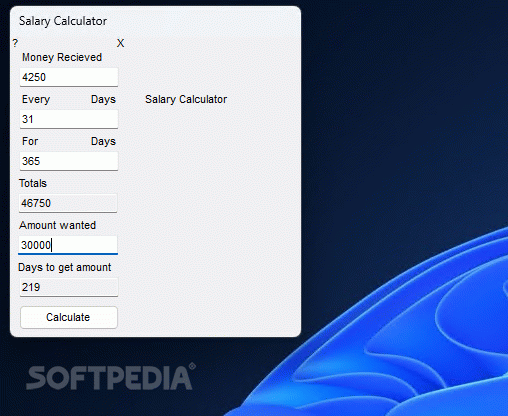Click the Salary Calculator window title
Screen dimensions: 508x416
tap(63, 21)
